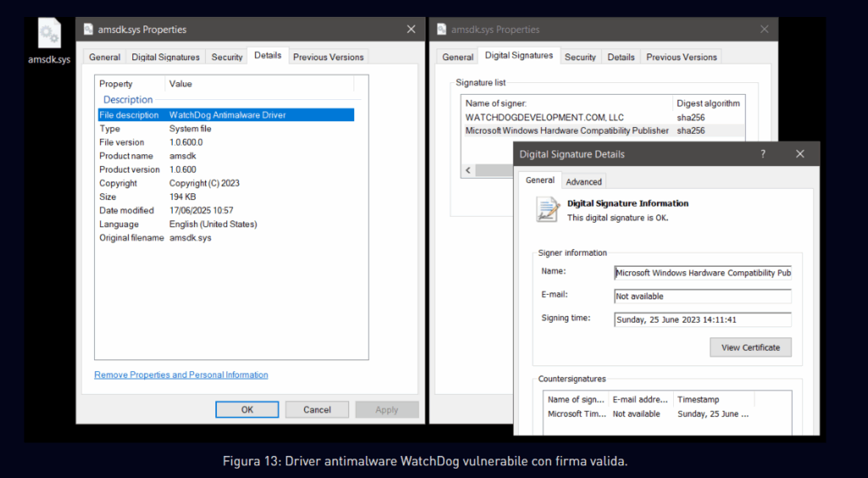The image size is (868, 478).
Task: Click file icon in right Properties title bar
Action: (x=441, y=30)
